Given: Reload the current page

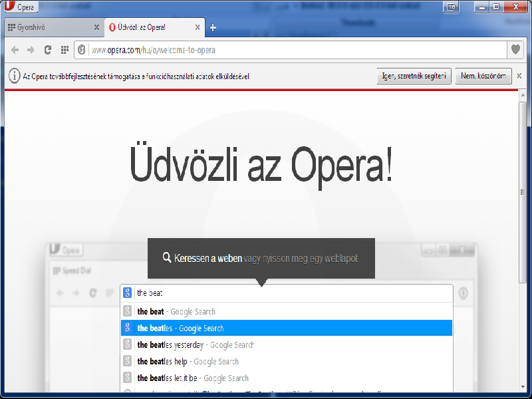Looking at the screenshot, I should tap(47, 50).
